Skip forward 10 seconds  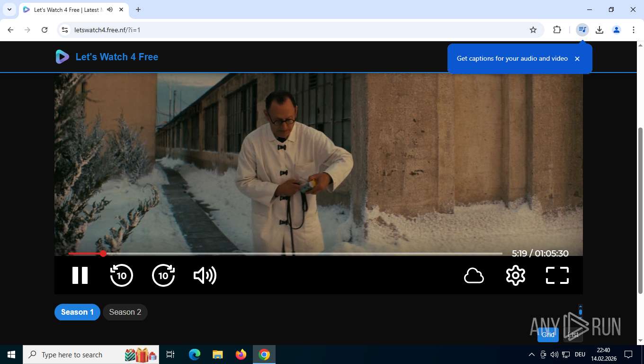[163, 275]
